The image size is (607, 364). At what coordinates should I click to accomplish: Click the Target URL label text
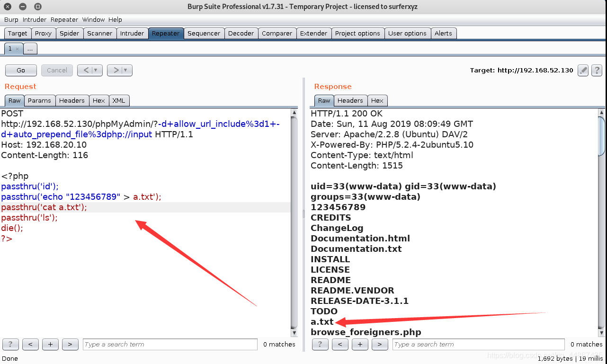click(521, 70)
